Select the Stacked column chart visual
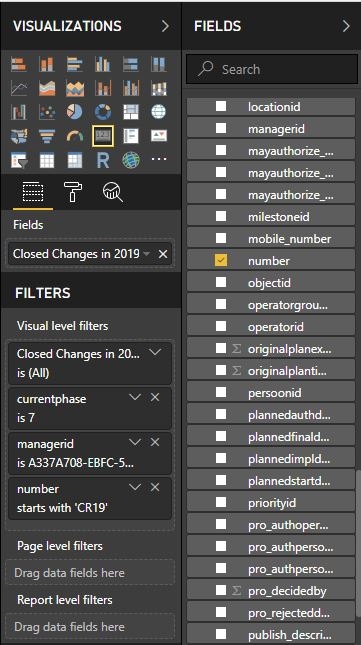This screenshot has height=645, width=361. click(x=46, y=64)
